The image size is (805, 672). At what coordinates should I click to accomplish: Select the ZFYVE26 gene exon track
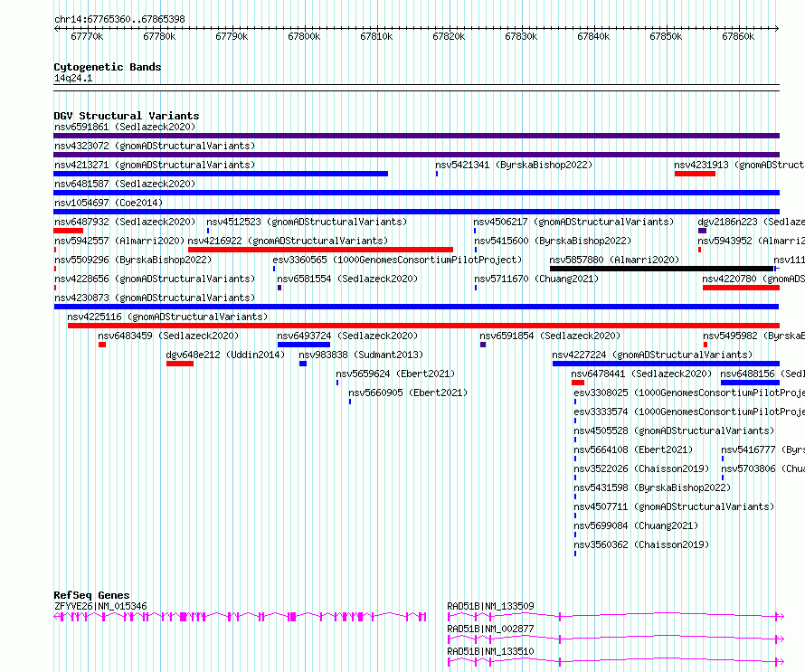click(x=240, y=617)
